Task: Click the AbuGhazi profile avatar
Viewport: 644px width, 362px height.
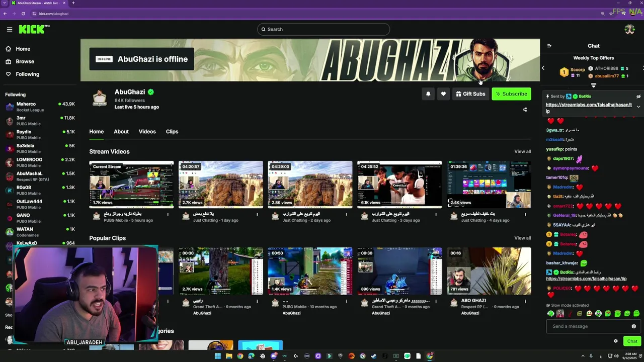Action: (x=100, y=99)
